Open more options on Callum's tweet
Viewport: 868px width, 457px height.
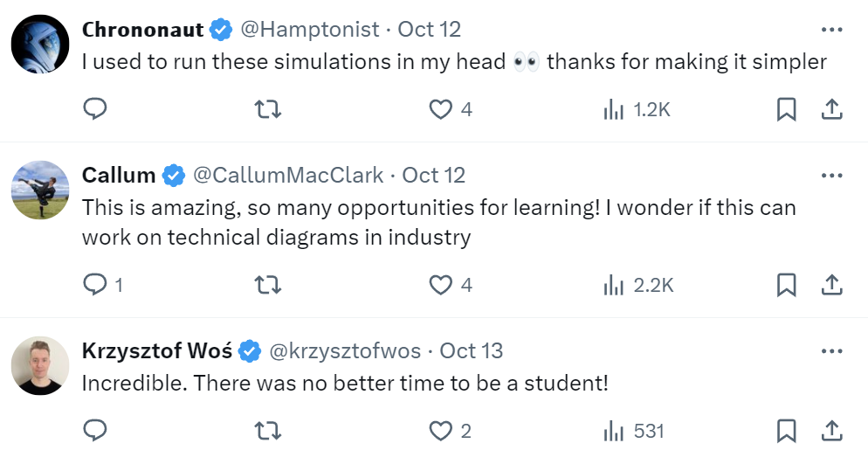[832, 175]
